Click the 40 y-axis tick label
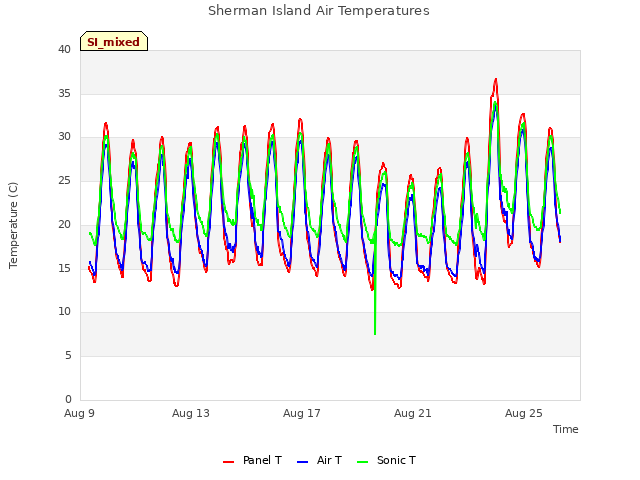 click(64, 50)
